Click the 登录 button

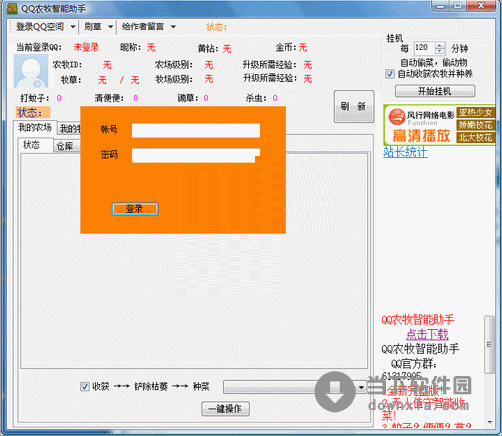coord(135,209)
